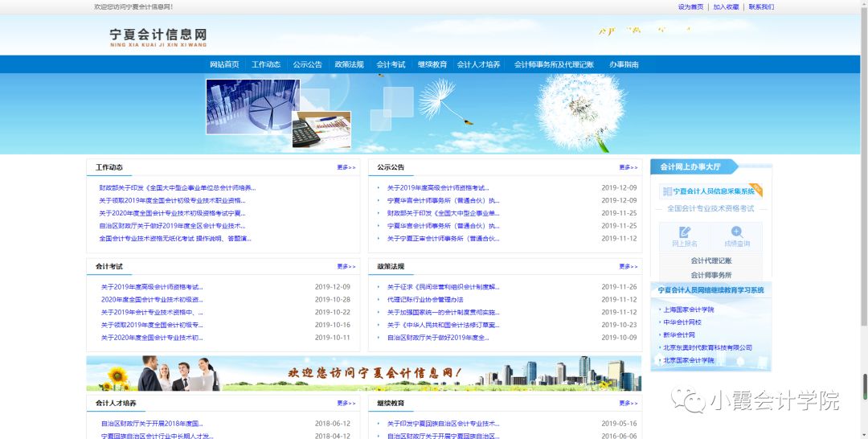
Task: Visit 上海国家会计学院 link
Action: [689, 310]
